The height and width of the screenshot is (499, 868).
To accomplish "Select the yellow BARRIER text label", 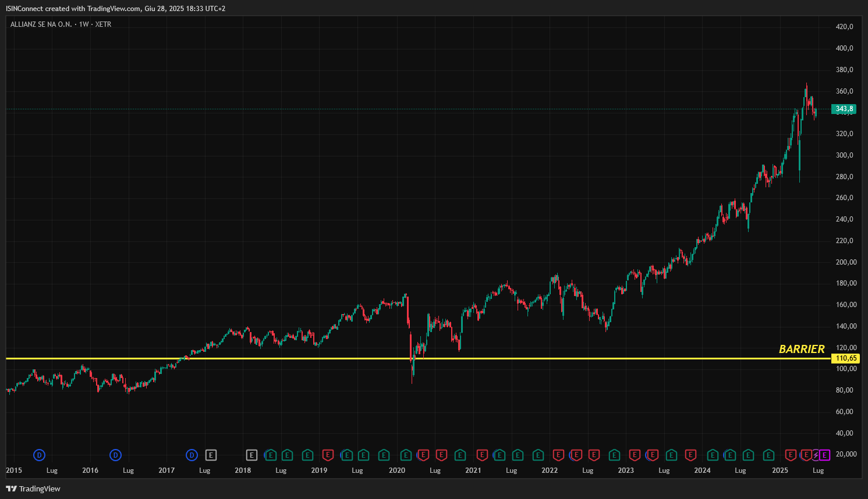I will point(802,349).
